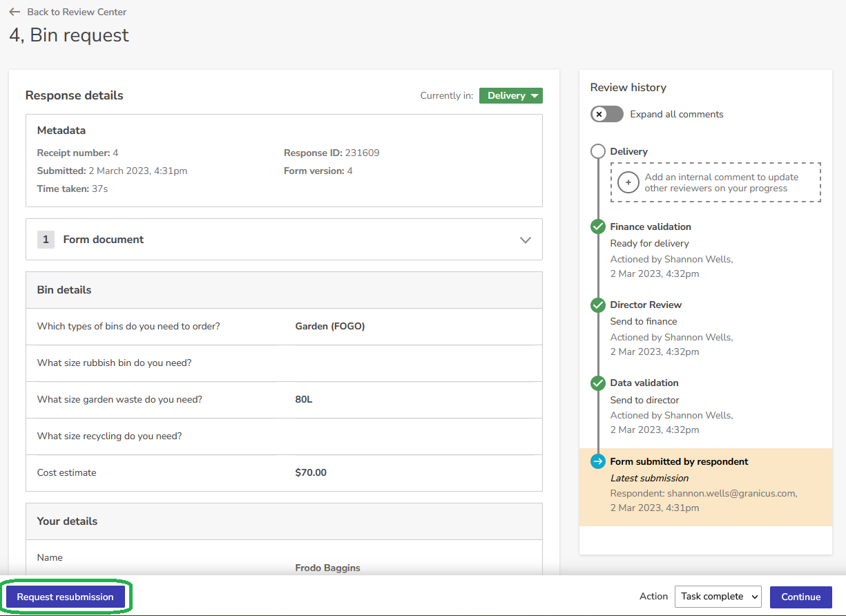This screenshot has width=846, height=616.
Task: Click the 'Data validation' stage title
Action: [644, 383]
